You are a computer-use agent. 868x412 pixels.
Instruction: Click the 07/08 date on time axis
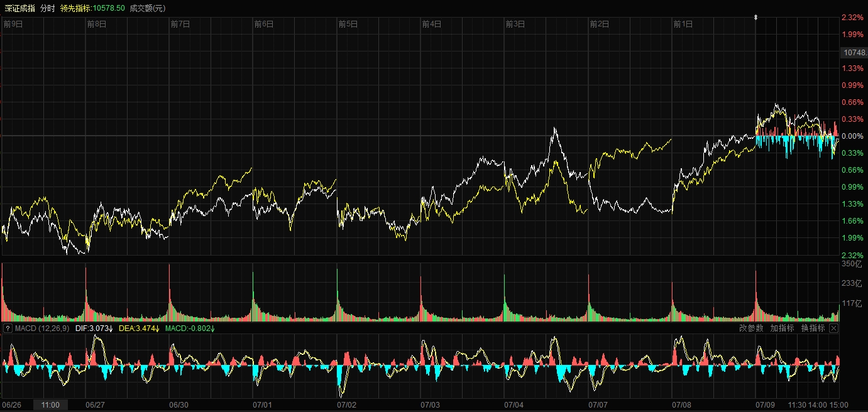[x=681, y=405]
